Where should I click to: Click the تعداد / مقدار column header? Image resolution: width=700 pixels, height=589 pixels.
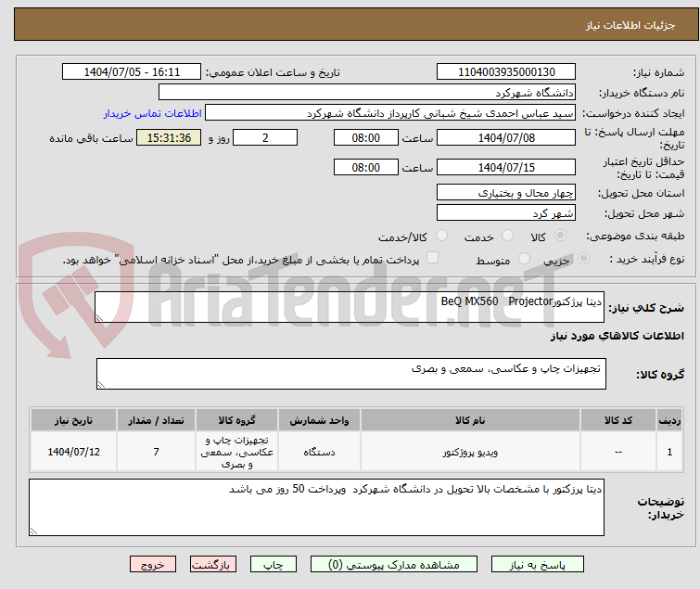(157, 420)
